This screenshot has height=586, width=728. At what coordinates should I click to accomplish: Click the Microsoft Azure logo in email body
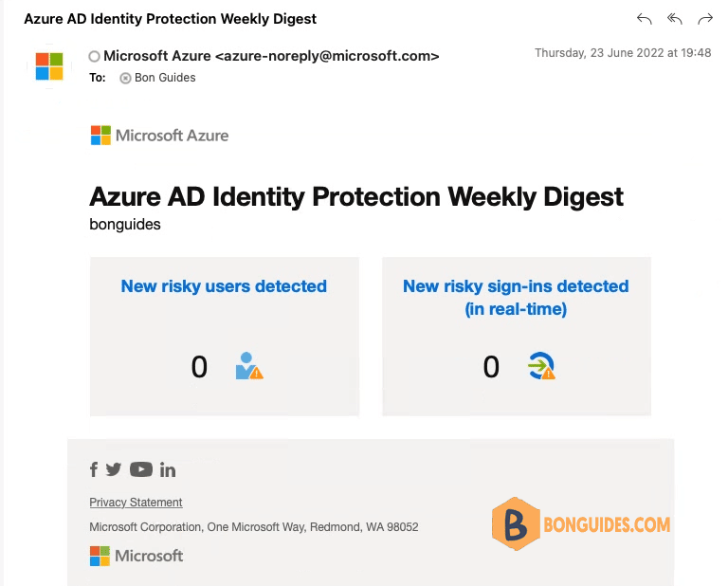coord(159,136)
